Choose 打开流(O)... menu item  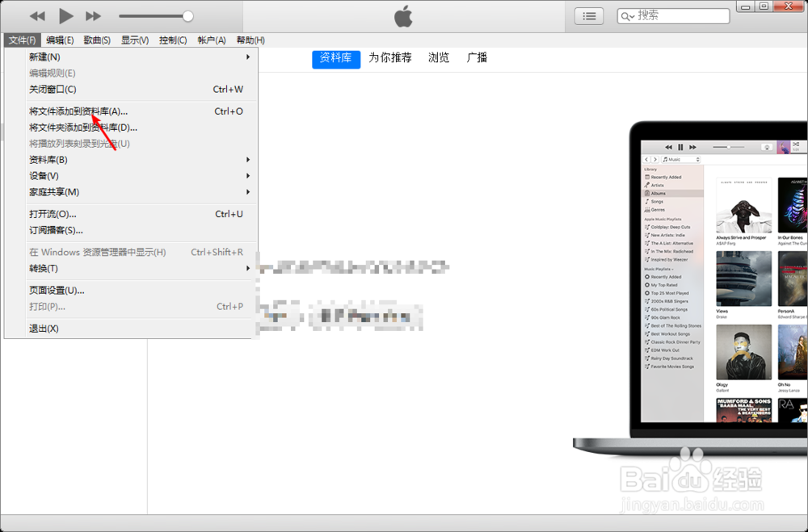(131, 214)
